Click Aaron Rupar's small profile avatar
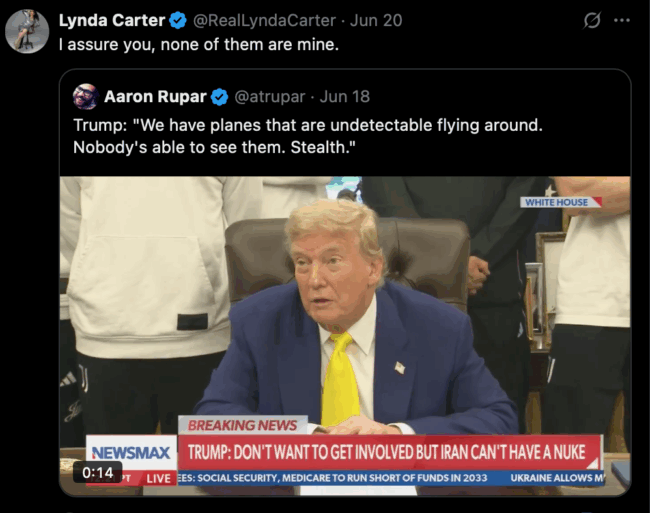Viewport: 650px width, 513px height. [x=86, y=97]
